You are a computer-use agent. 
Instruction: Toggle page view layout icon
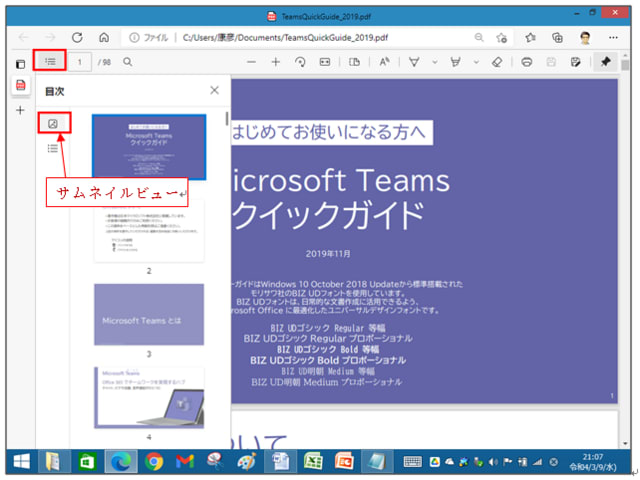pyautogui.click(x=354, y=62)
